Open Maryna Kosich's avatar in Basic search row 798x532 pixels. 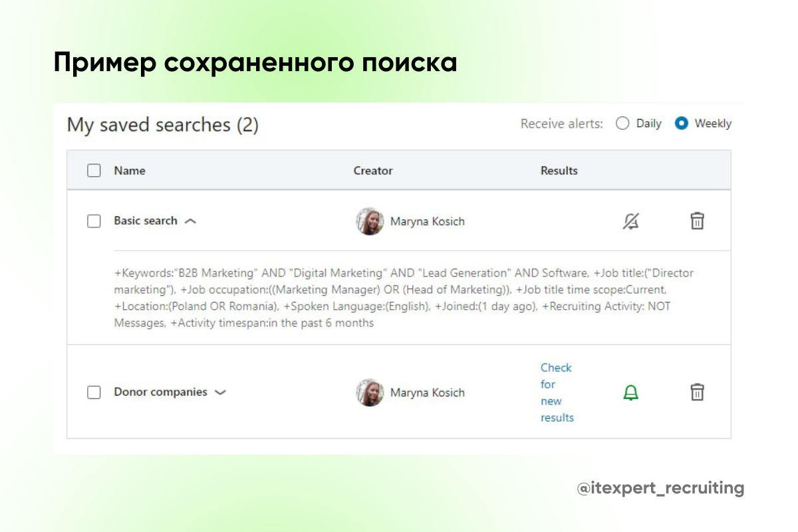point(370,221)
